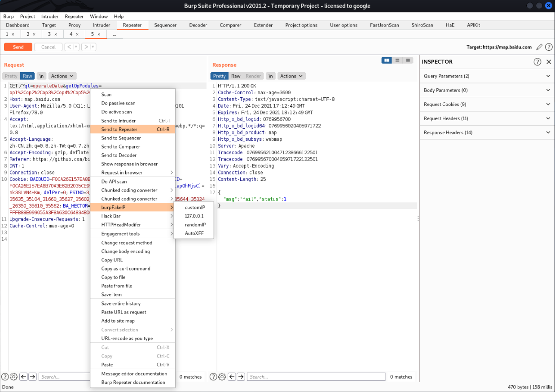Click the edit target pencil icon
The image size is (555, 392).
click(x=540, y=47)
